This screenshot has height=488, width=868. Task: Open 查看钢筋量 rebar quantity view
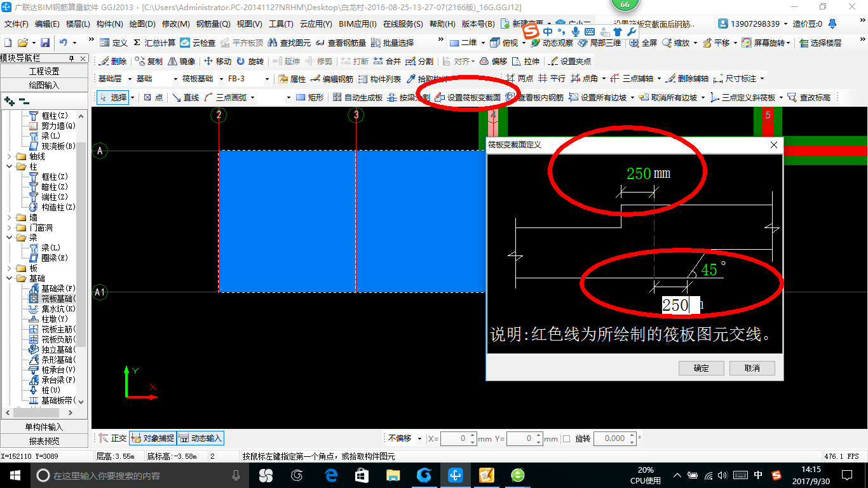(341, 43)
